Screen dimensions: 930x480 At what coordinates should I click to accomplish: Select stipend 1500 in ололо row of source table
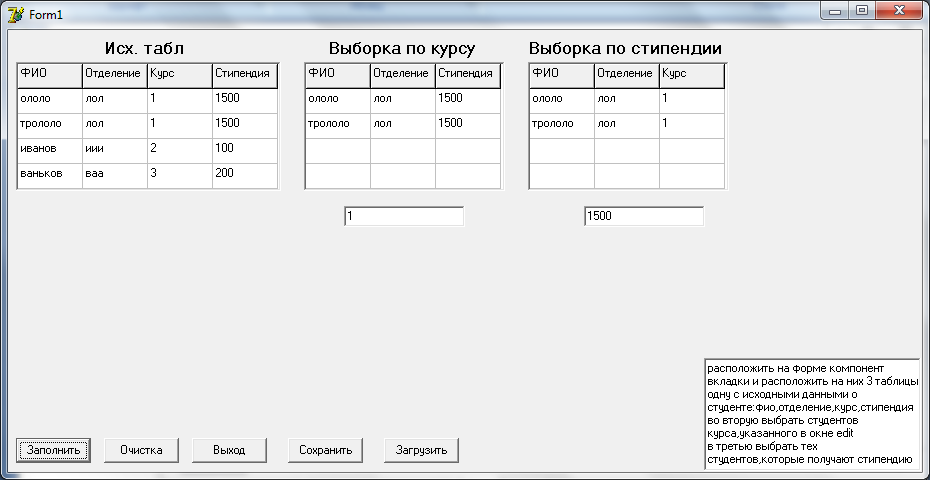point(245,101)
